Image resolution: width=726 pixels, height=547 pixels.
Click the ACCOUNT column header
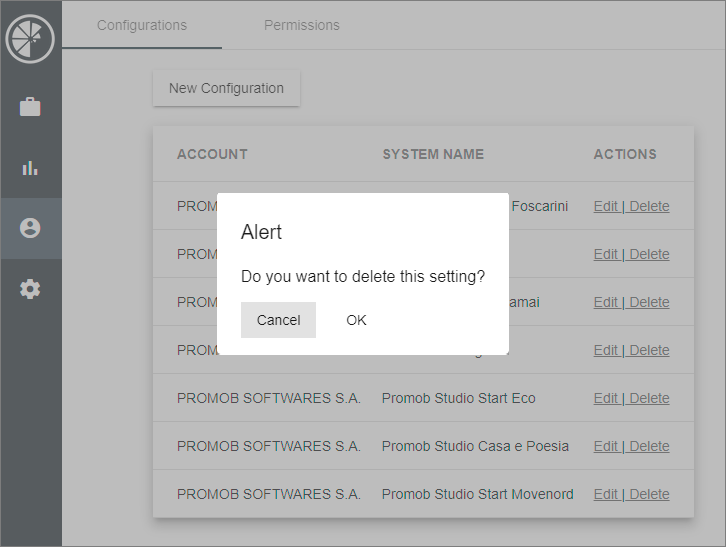pos(212,154)
